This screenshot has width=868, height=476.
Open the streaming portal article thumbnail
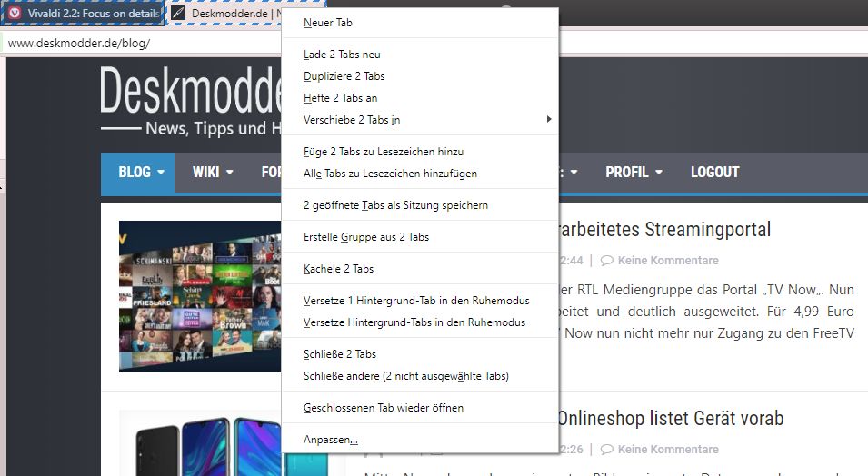point(200,296)
